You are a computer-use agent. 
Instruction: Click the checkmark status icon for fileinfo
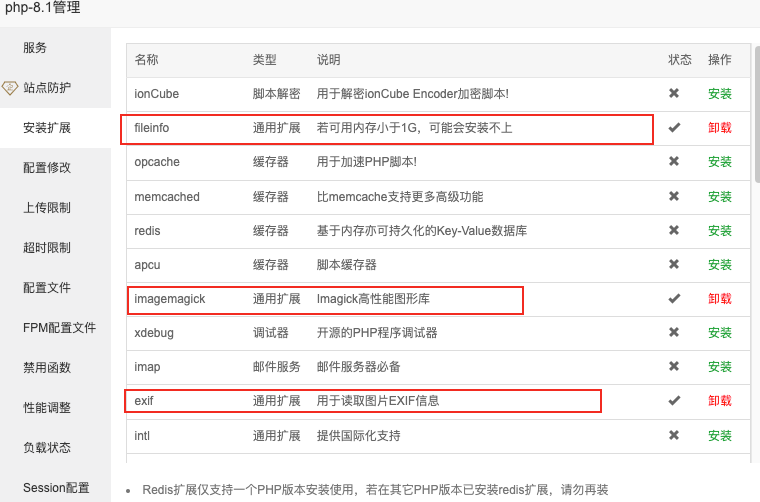pyautogui.click(x=674, y=127)
